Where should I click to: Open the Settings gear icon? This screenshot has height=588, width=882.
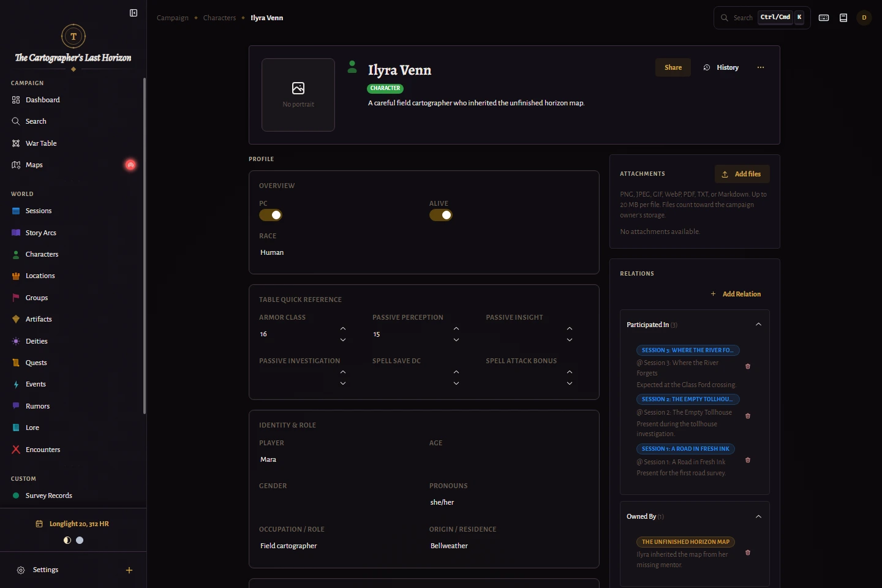tap(21, 570)
